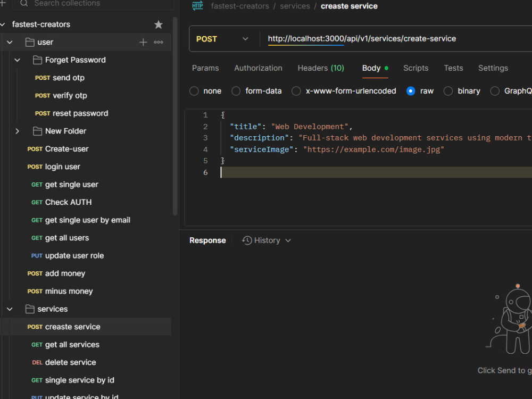Open the Scripts tab
The width and height of the screenshot is (532, 399).
[x=415, y=68]
